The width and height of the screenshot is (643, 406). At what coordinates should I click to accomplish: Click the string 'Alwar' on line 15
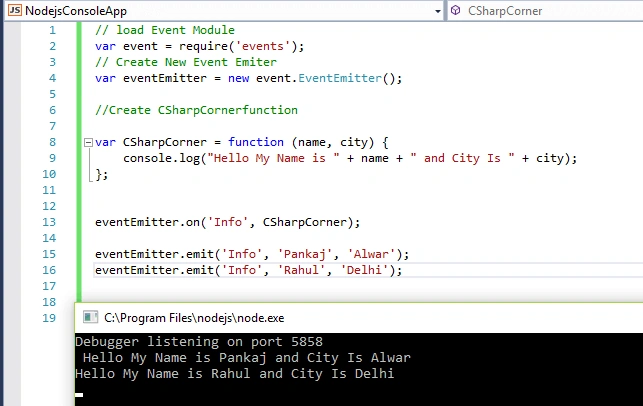pos(371,254)
